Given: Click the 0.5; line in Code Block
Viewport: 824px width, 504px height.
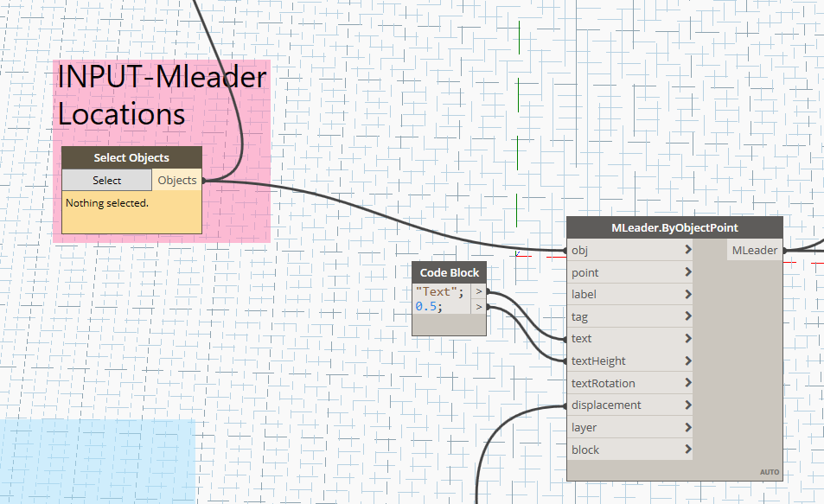Looking at the screenshot, I should point(430,306).
